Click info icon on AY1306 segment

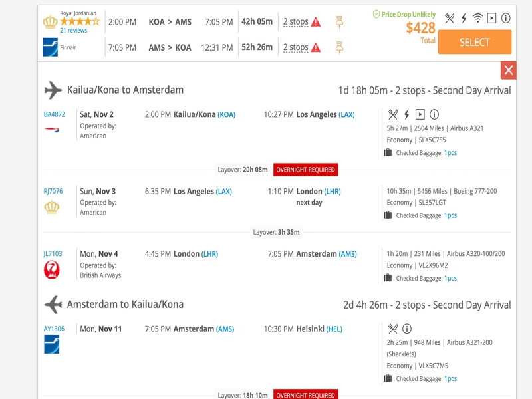(407, 329)
